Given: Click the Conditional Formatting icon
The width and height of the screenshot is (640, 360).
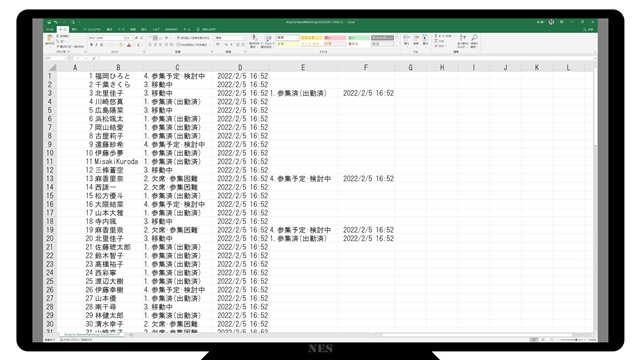Looking at the screenshot, I should [254, 38].
